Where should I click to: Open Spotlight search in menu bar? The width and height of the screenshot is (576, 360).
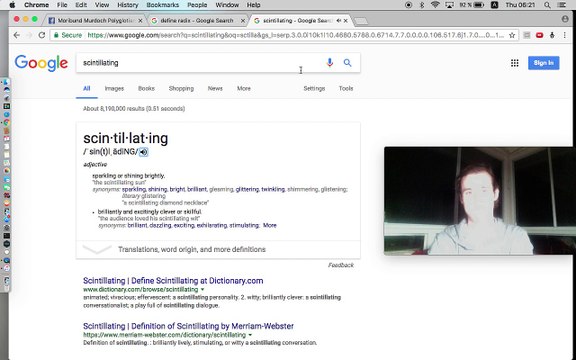pyautogui.click(x=547, y=5)
